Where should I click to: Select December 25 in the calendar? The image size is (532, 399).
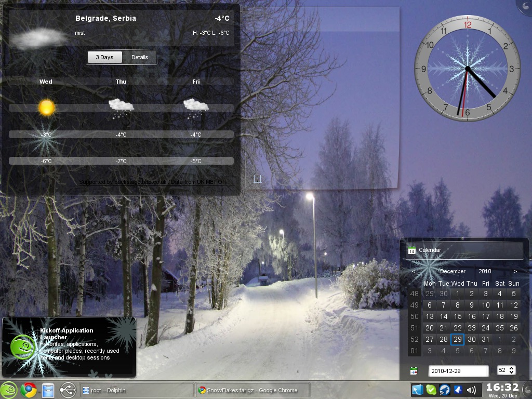499,328
